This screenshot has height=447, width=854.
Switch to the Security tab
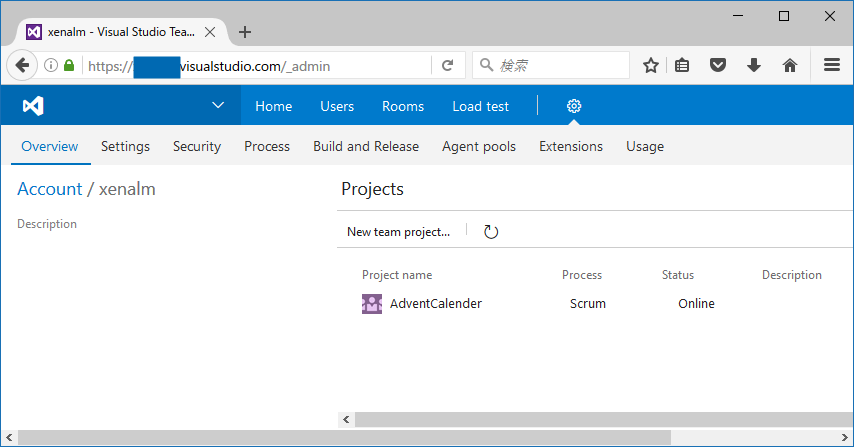pos(197,146)
